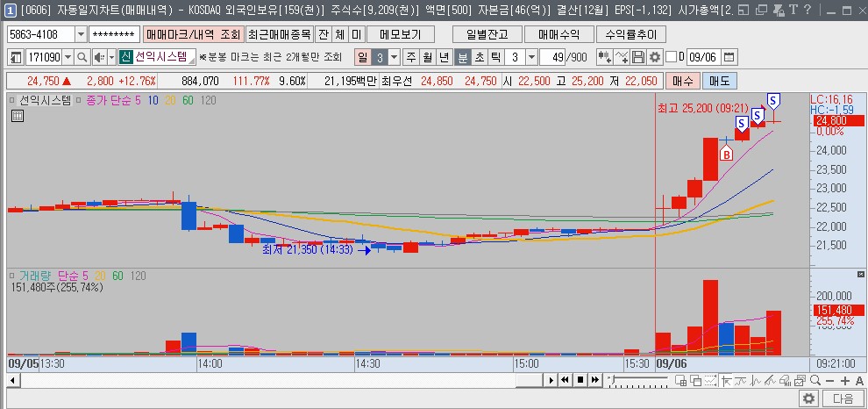Viewport: 868px width, 409px height.
Task: Click the 다음 next button
Action: (x=843, y=398)
